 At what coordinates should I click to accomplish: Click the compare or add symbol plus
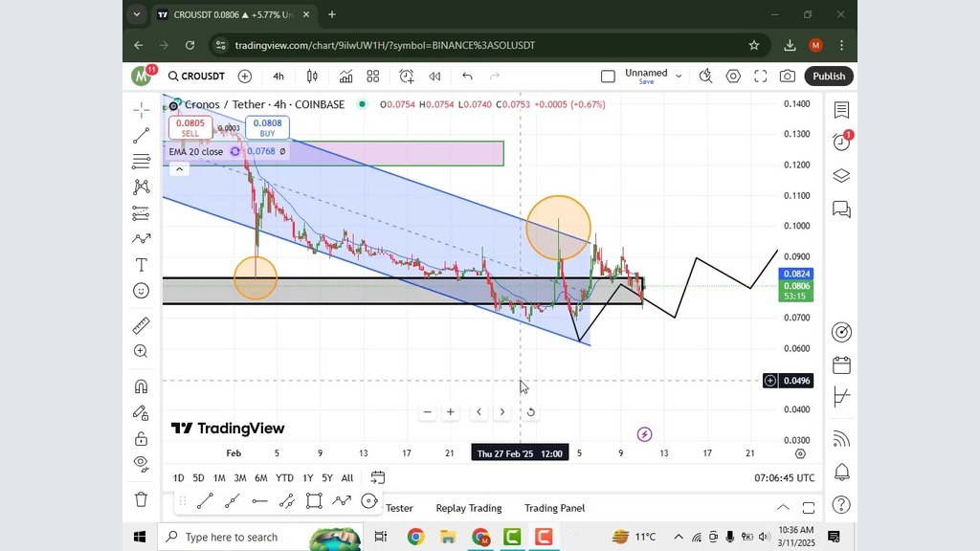click(245, 77)
